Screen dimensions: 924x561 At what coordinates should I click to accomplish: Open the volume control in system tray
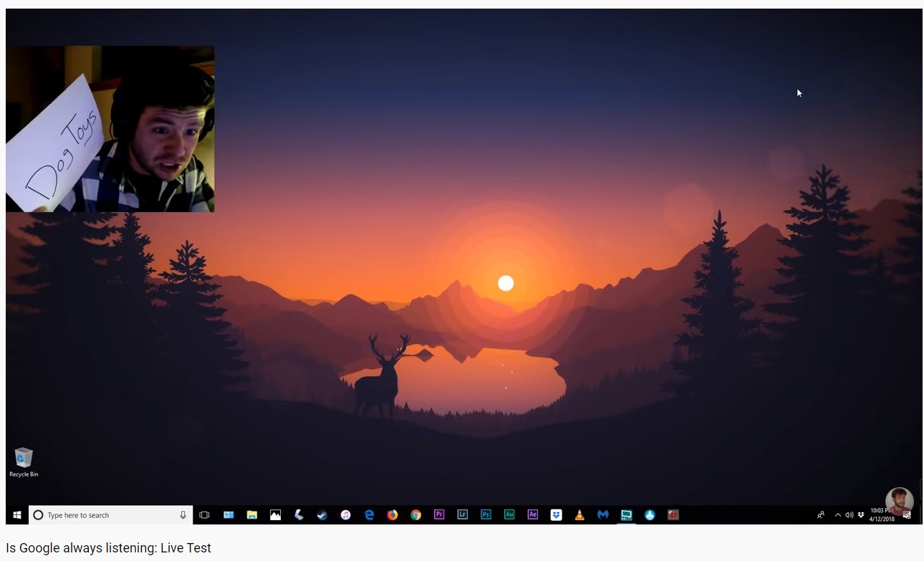click(850, 515)
